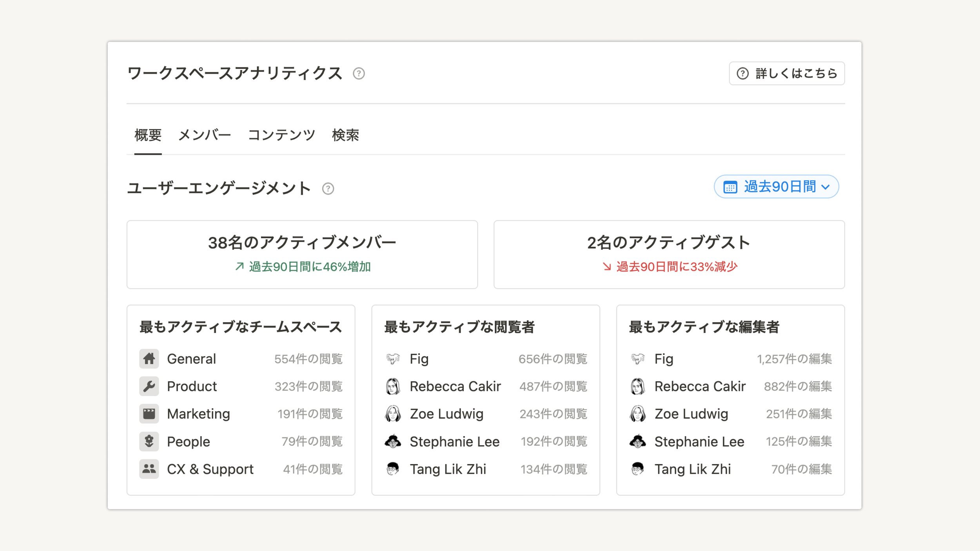Image resolution: width=980 pixels, height=551 pixels.
Task: Open Rebecca Cakir in the top viewers list
Action: tap(455, 386)
